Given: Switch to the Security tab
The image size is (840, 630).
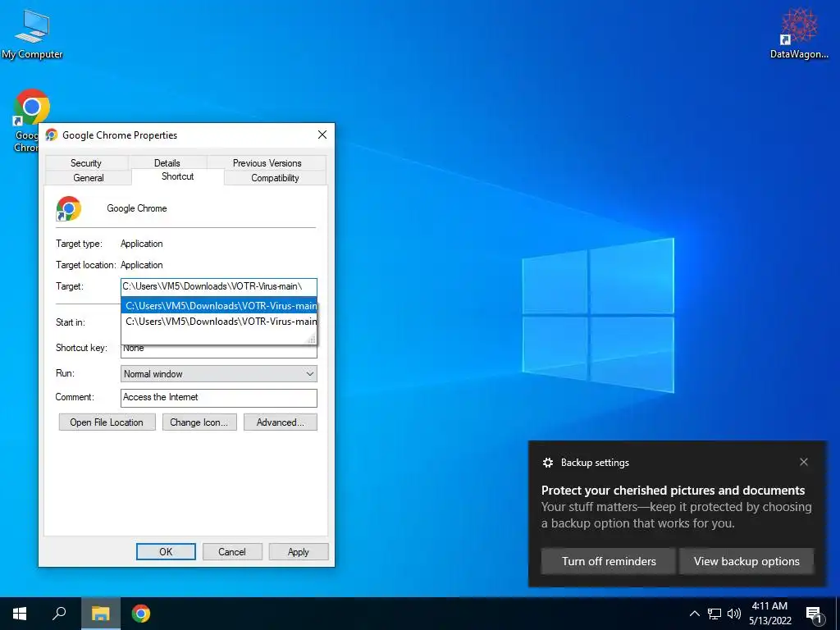Looking at the screenshot, I should coord(86,163).
